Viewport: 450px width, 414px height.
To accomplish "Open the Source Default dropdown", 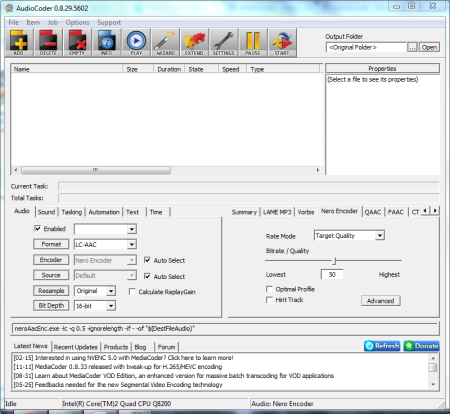I will 132,275.
